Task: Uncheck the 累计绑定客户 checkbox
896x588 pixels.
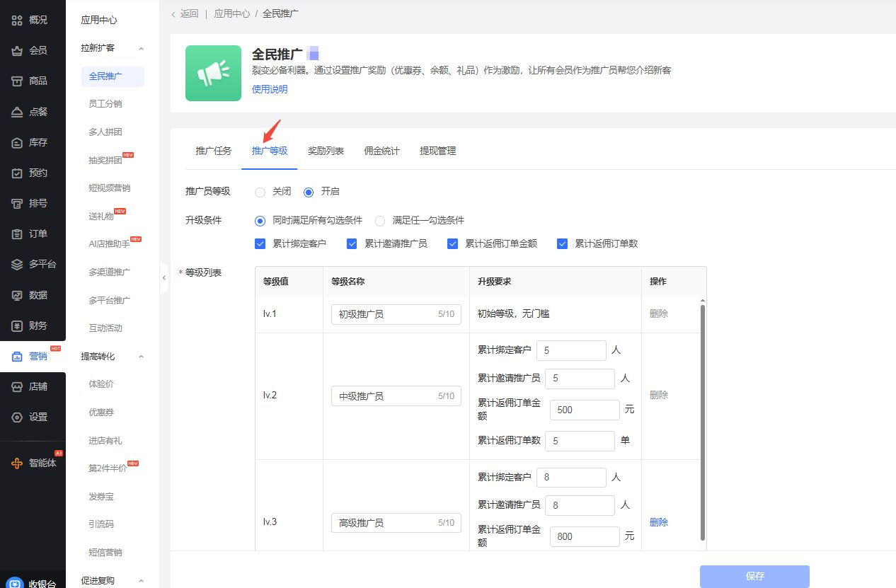Action: point(260,244)
